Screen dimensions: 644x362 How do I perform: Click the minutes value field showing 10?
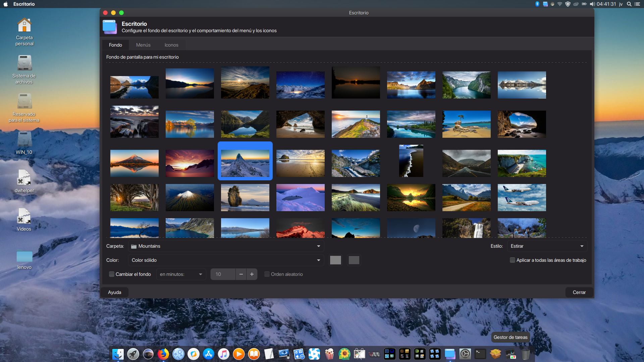coord(223,274)
